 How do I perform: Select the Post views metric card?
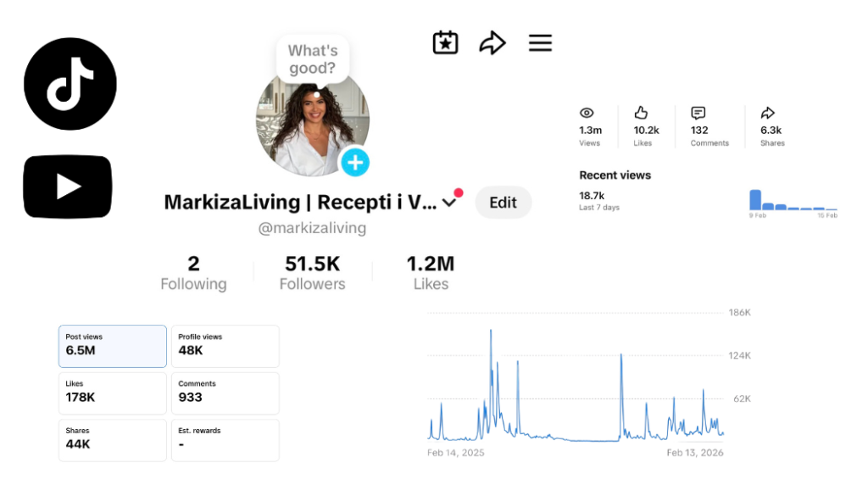[x=113, y=346]
